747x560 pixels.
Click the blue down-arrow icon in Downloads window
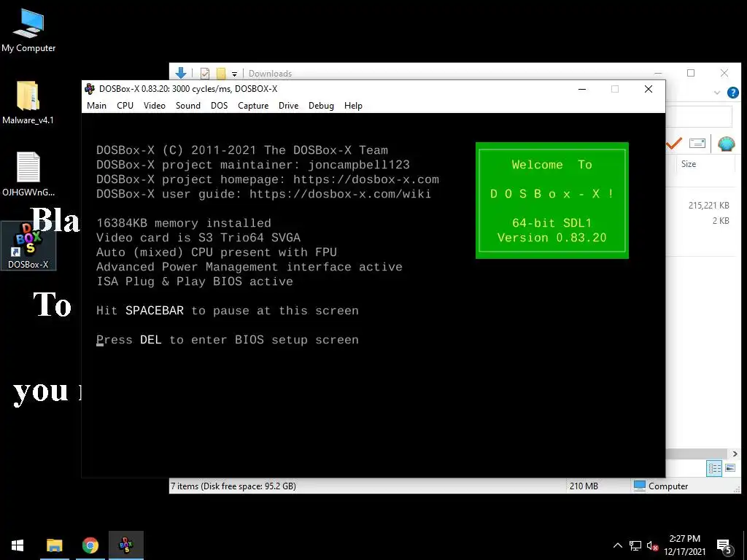click(181, 73)
